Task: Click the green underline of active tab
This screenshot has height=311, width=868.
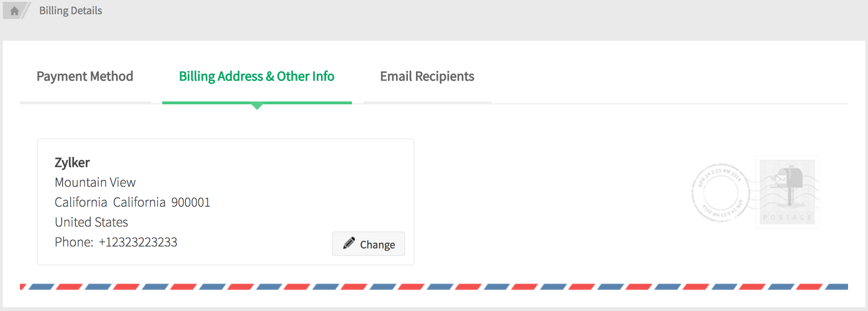Action: point(257,102)
